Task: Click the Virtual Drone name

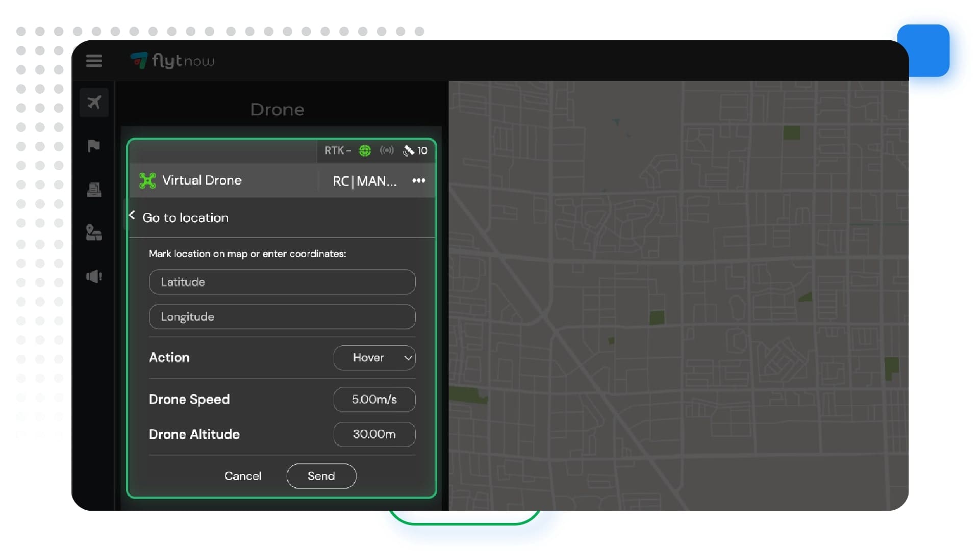Action: 202,180
